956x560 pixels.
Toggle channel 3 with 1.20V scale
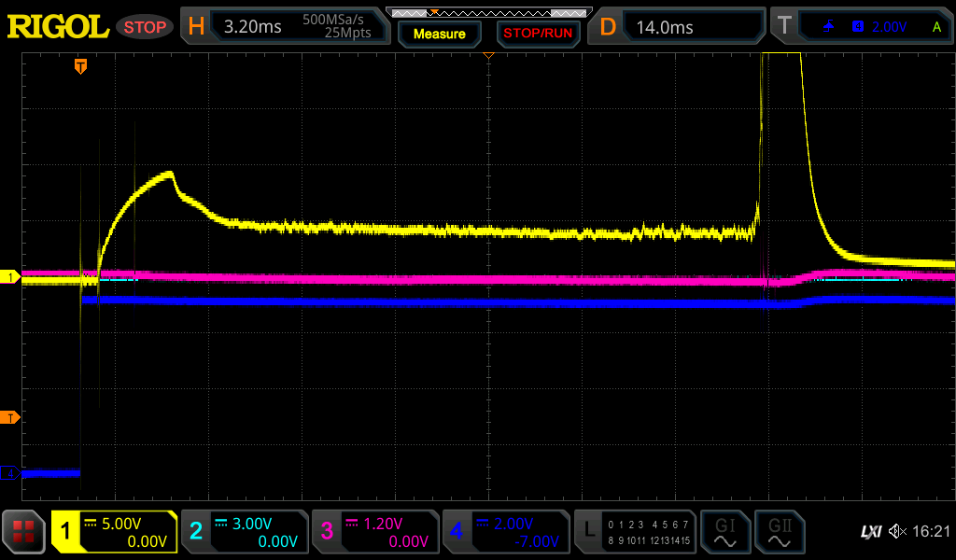373,532
